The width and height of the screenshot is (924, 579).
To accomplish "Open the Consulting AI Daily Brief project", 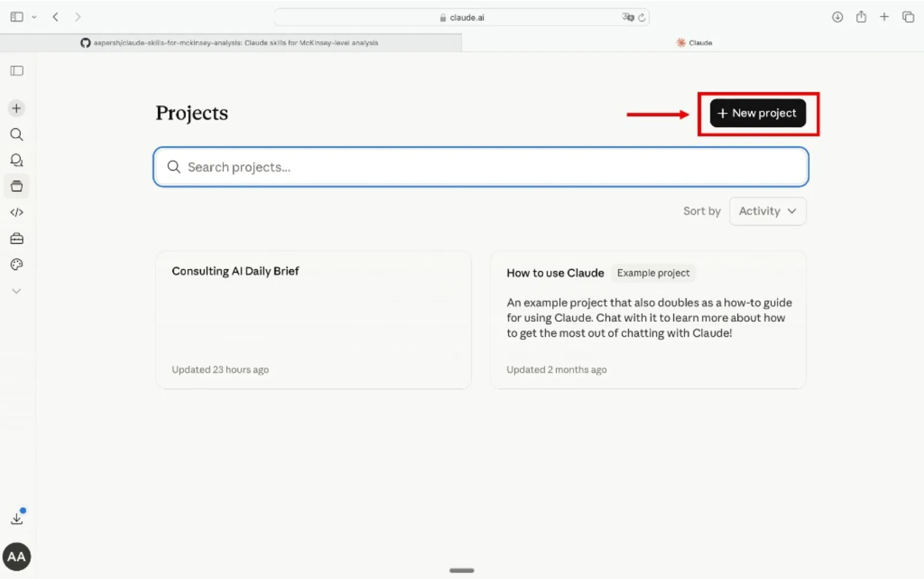I will [x=313, y=320].
